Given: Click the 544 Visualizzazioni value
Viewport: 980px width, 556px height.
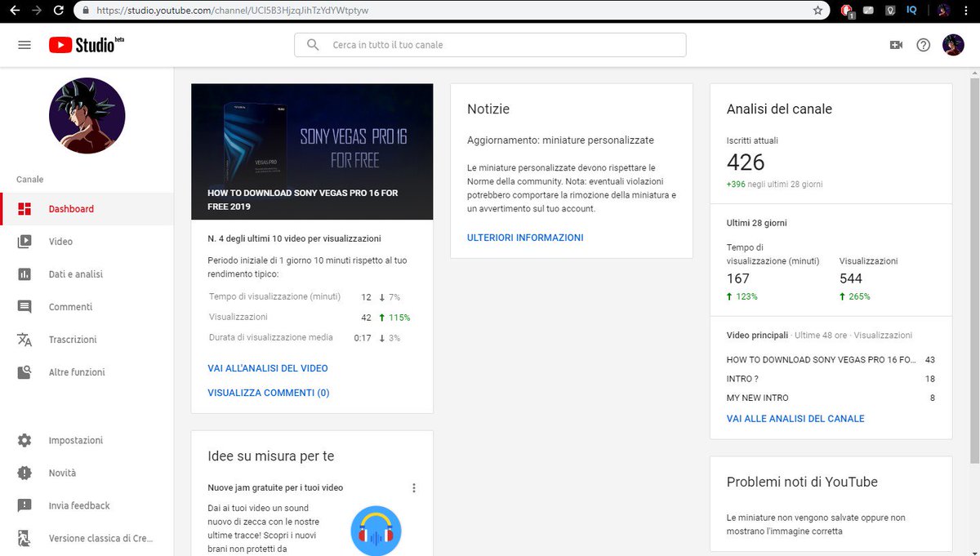Looking at the screenshot, I should point(851,278).
